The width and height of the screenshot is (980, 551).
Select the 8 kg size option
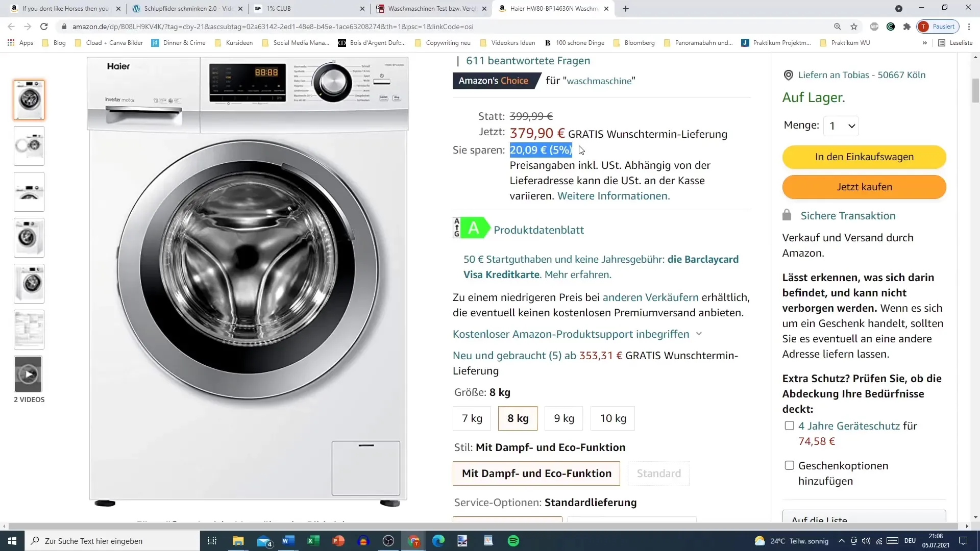pos(518,418)
